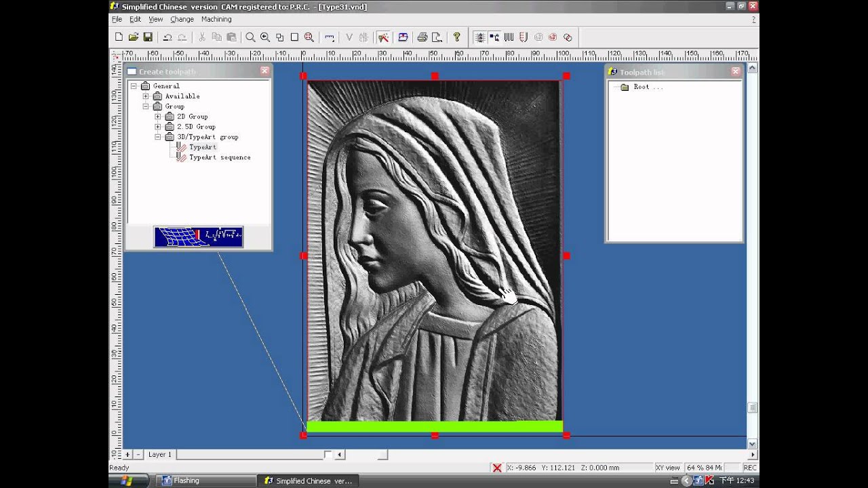This screenshot has height=488, width=868.
Task: Select the TypeArt sequence item
Action: 220,157
